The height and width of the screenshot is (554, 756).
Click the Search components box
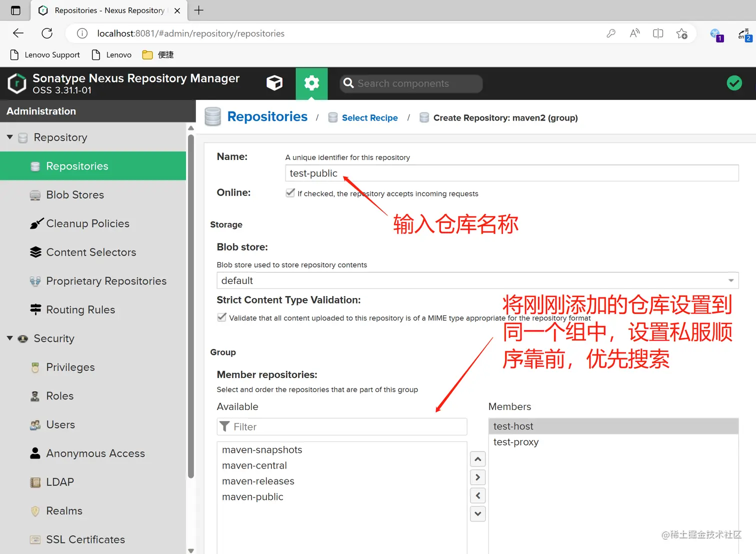(x=411, y=83)
